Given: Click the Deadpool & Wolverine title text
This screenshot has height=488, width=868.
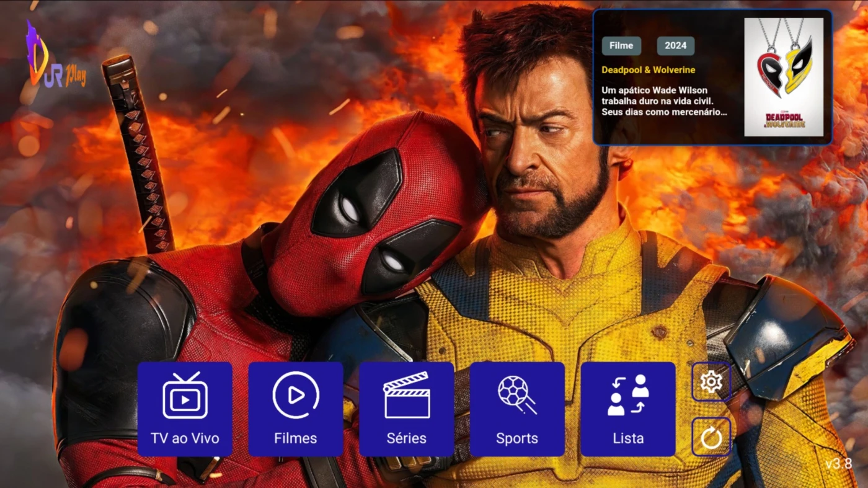Looking at the screenshot, I should click(649, 70).
